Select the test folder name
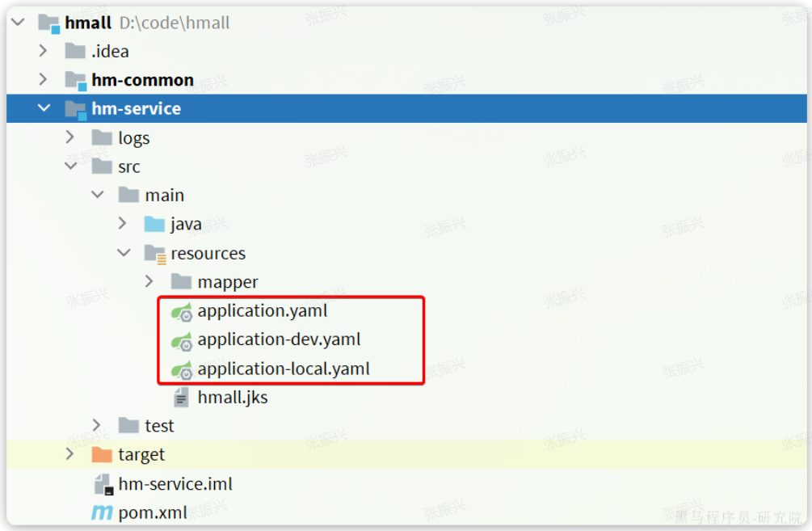Image resolution: width=812 pixels, height=531 pixels. (159, 426)
